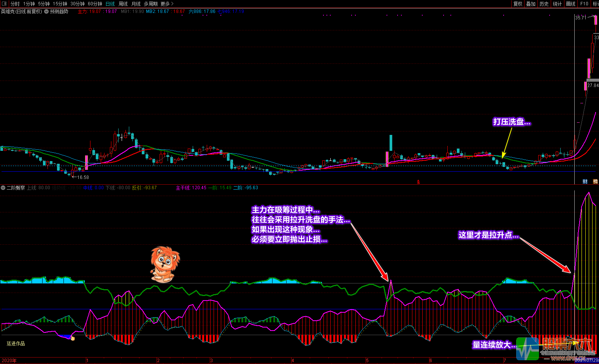
Task: Switch to the 分时 tab
Action: pyautogui.click(x=15, y=4)
